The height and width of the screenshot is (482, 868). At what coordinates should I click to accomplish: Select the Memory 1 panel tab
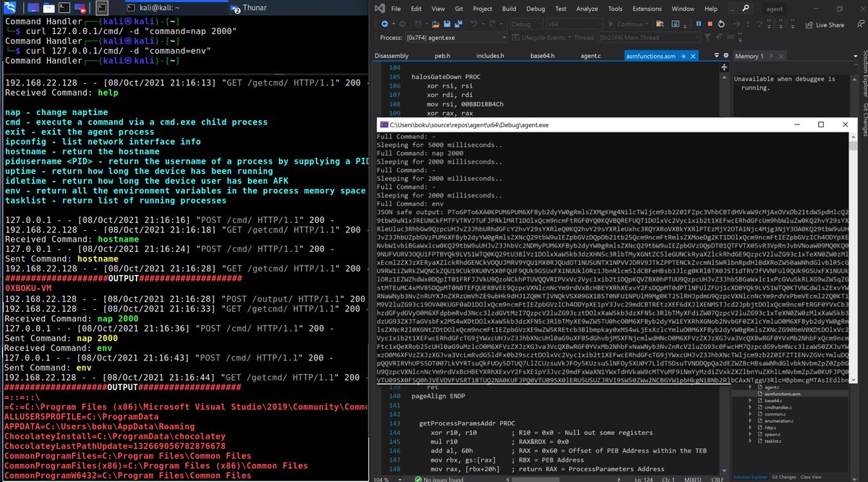749,56
